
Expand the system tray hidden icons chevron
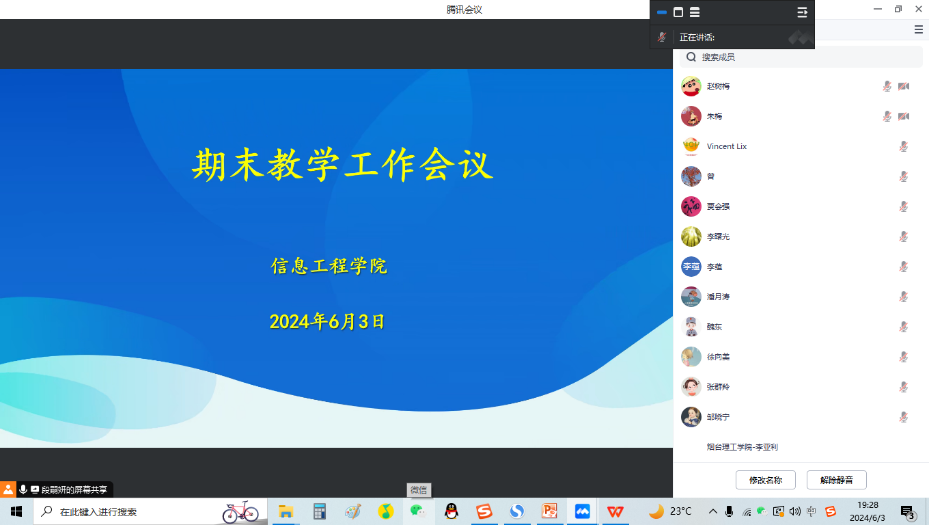713,511
